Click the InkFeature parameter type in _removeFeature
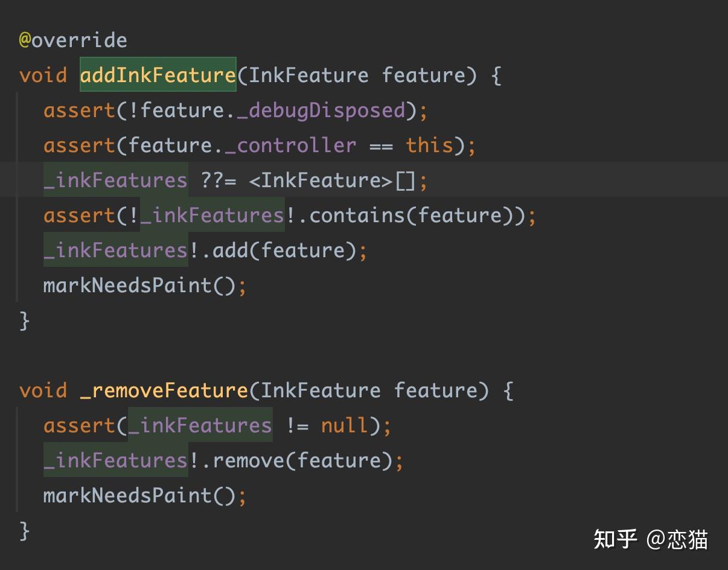Screen dimensions: 728x570 pyautogui.click(x=321, y=390)
